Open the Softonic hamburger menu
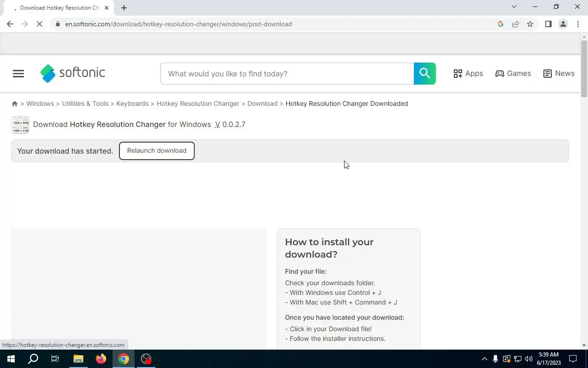588x368 pixels. pos(18,74)
